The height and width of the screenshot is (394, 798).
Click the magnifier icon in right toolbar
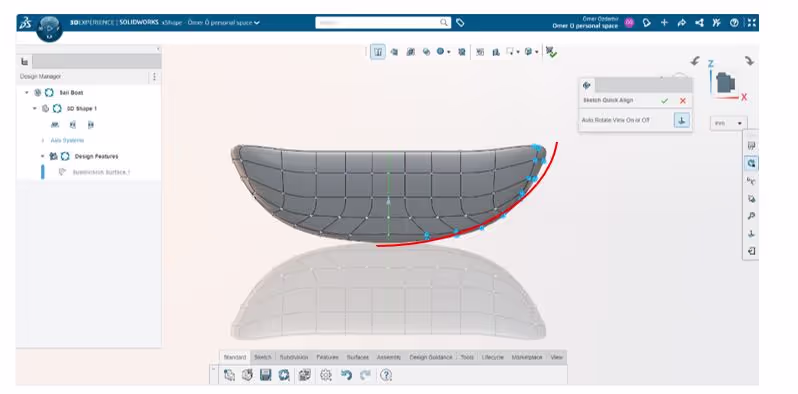pos(751,216)
